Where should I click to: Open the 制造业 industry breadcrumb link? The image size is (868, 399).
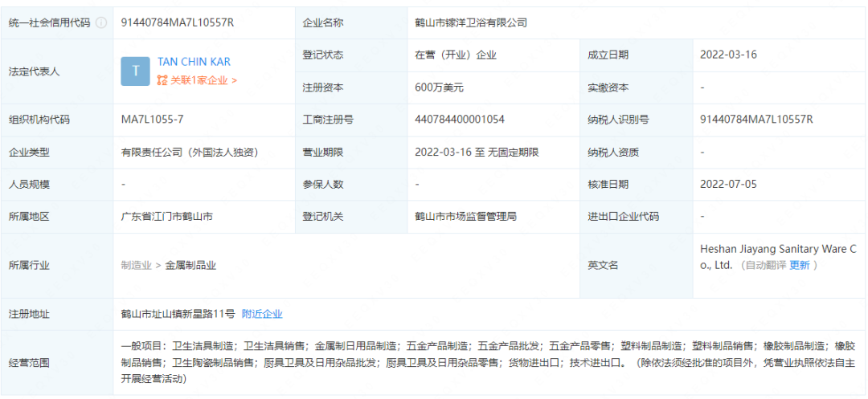point(136,265)
